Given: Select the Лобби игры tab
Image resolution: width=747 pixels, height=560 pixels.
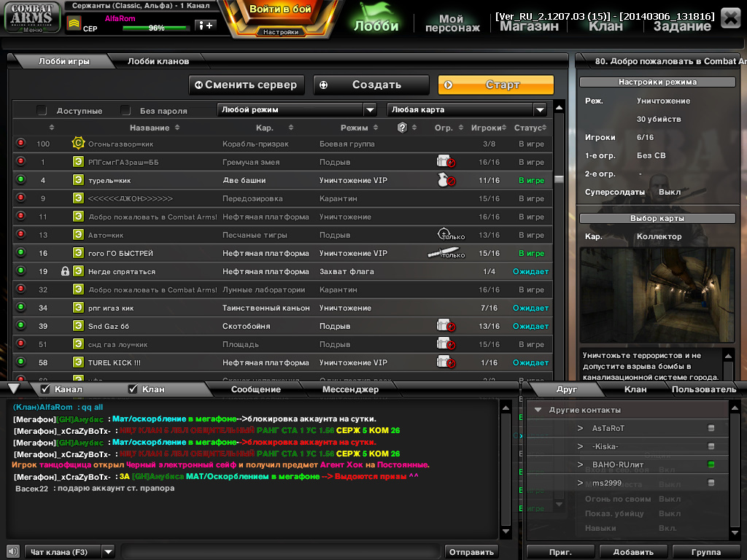Looking at the screenshot, I should 64,61.
